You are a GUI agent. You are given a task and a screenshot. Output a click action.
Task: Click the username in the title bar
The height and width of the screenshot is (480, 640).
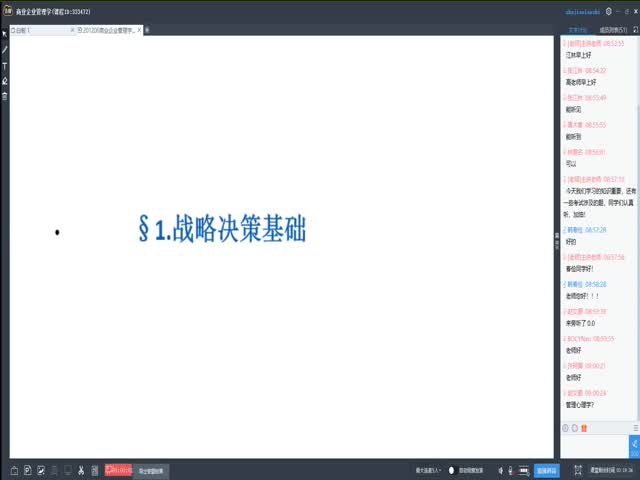point(582,12)
